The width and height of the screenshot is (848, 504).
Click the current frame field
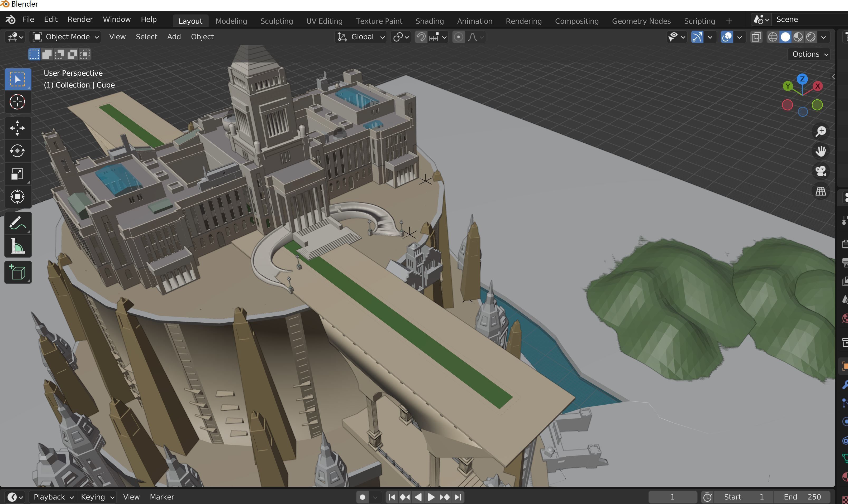tap(673, 497)
